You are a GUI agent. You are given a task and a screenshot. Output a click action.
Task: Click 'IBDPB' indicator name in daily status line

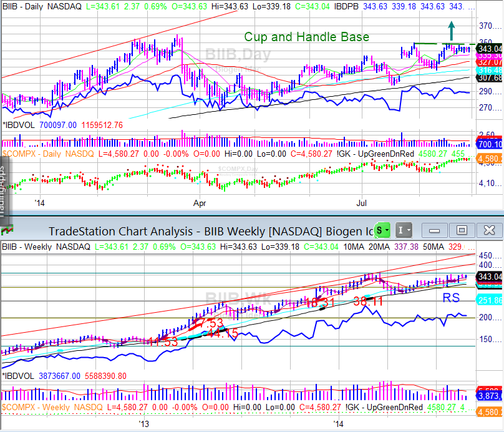(x=346, y=6)
